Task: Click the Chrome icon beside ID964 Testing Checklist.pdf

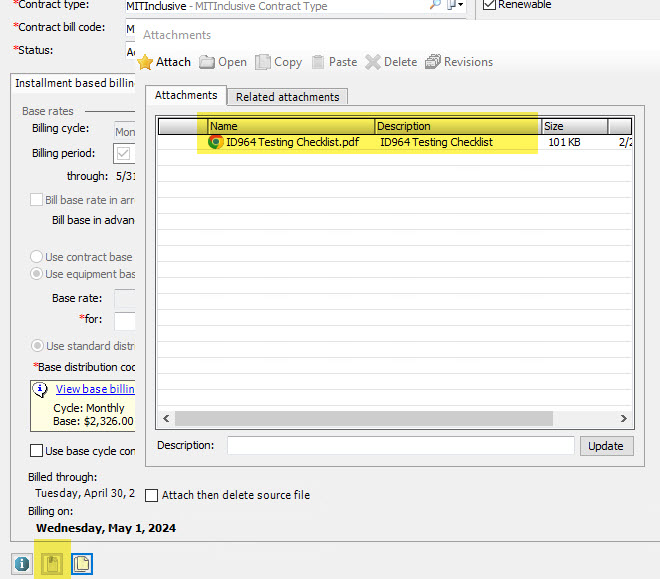Action: pyautogui.click(x=216, y=142)
